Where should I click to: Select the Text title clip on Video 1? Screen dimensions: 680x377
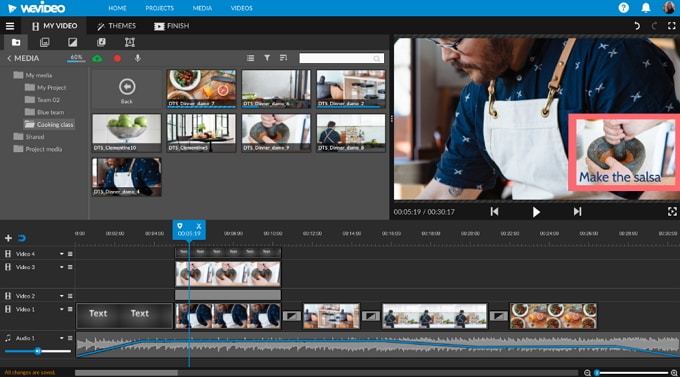coord(124,315)
